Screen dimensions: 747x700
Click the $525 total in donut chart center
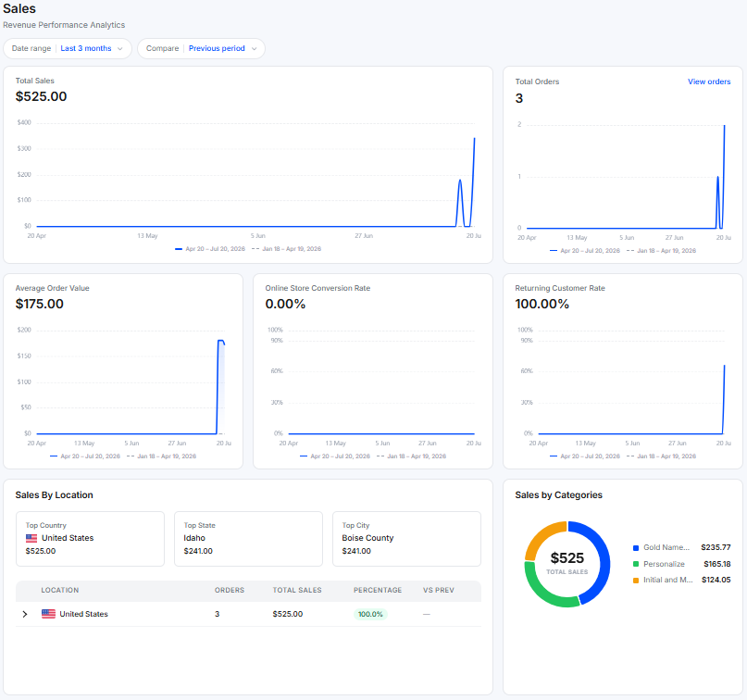pos(566,558)
